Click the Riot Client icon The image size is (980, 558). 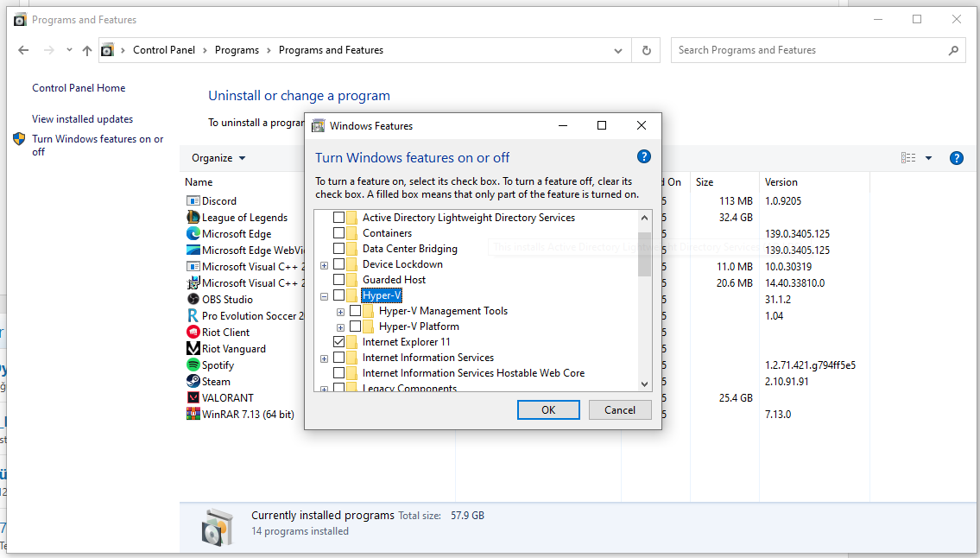point(193,333)
